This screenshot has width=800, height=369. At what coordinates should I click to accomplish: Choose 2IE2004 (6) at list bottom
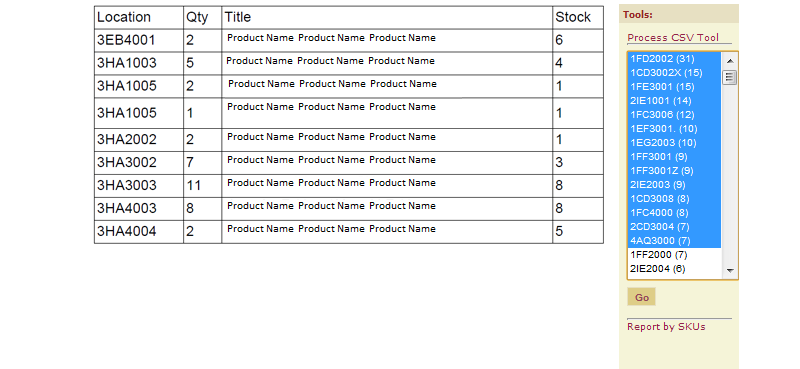tap(674, 268)
